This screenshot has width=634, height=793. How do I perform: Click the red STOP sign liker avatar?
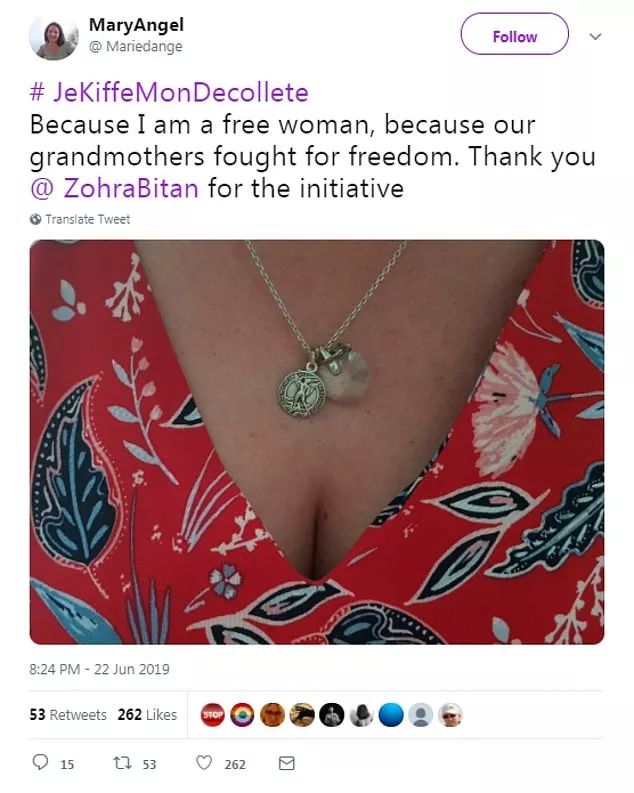coord(213,715)
